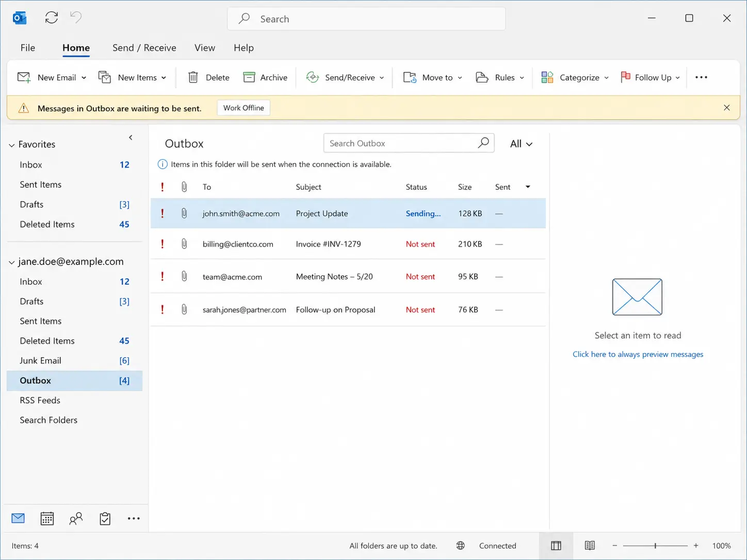Sort by importance column header icon
Screen dimensions: 747x560
[x=163, y=187]
